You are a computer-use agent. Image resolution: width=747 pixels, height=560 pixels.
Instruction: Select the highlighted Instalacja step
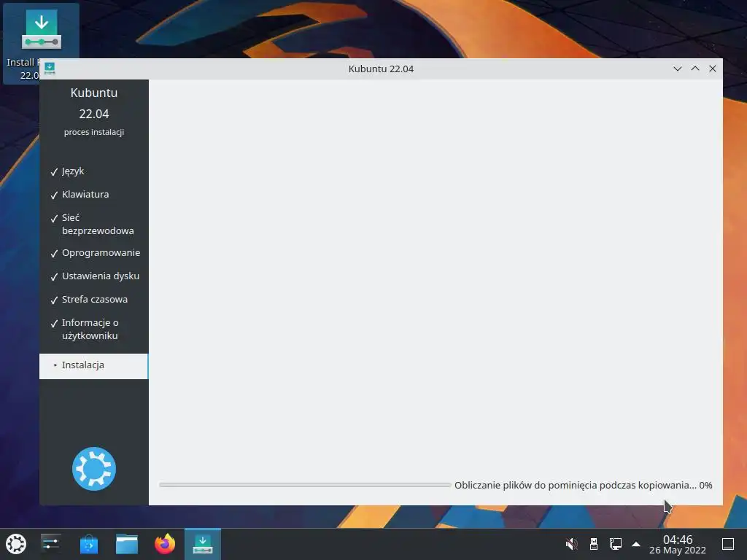tap(94, 366)
